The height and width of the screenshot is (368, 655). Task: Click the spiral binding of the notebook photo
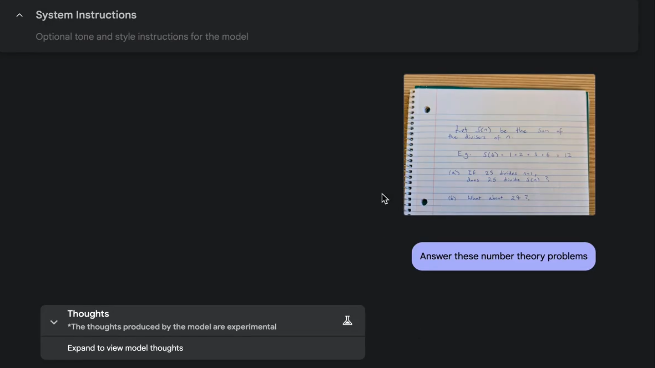(410, 152)
